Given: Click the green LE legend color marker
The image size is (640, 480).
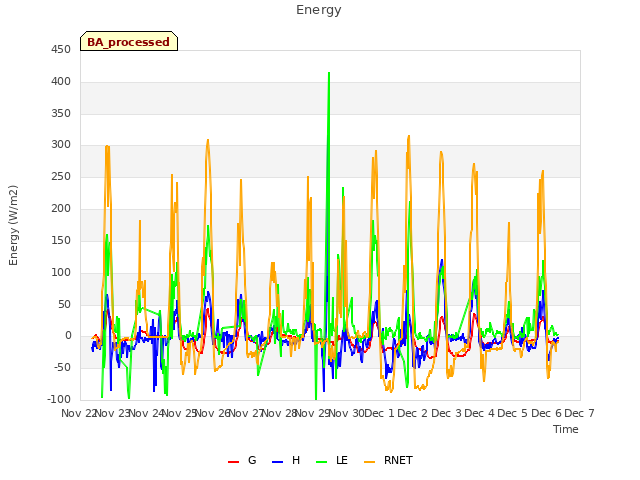Looking at the screenshot, I should [322, 462].
